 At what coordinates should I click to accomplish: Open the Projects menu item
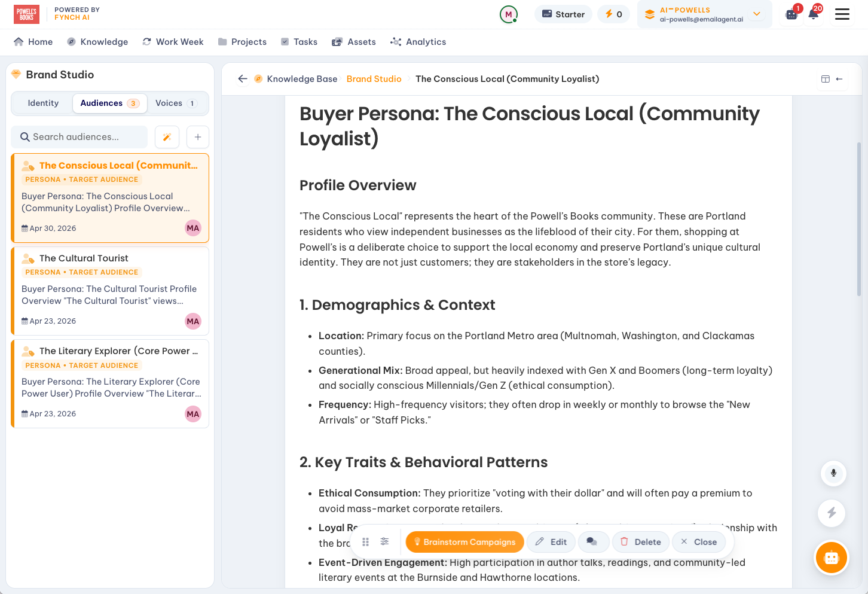[x=242, y=42]
